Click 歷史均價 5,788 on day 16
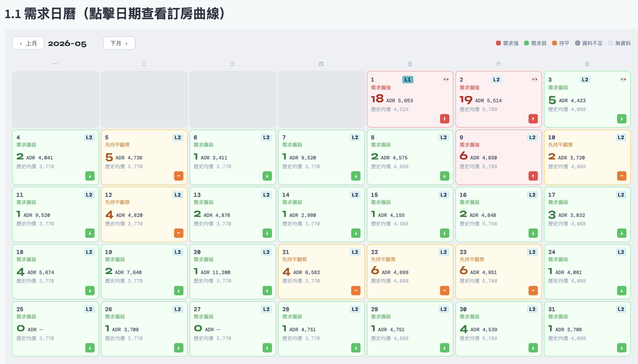638x364 pixels. (x=479, y=224)
